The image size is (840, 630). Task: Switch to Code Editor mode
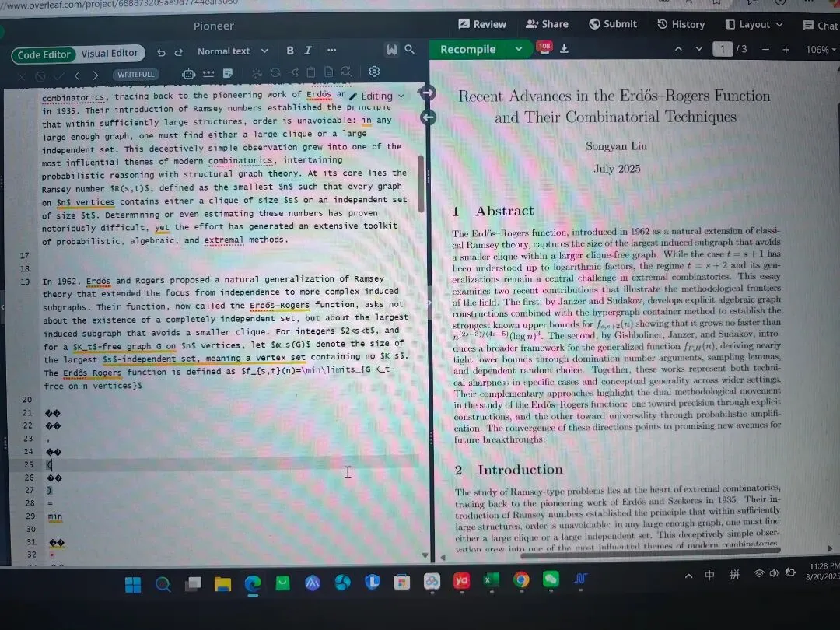click(x=44, y=54)
